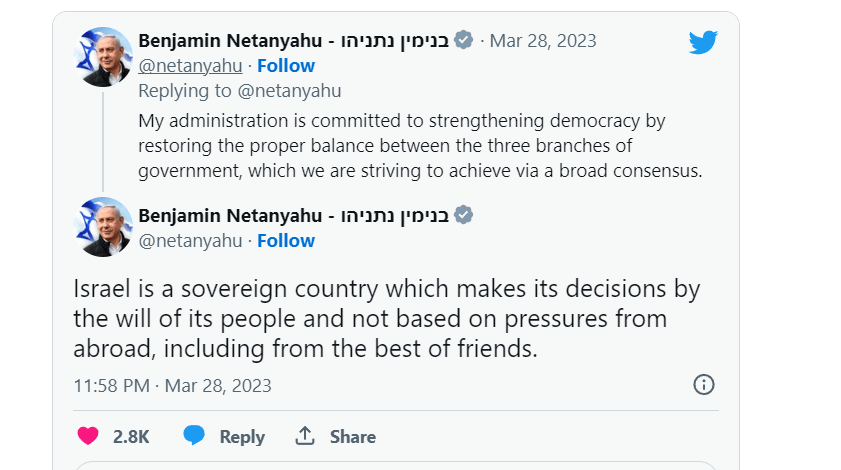Screen dimensions: 841x470
Task: Like the tweet with the heart icon
Action: 88,436
